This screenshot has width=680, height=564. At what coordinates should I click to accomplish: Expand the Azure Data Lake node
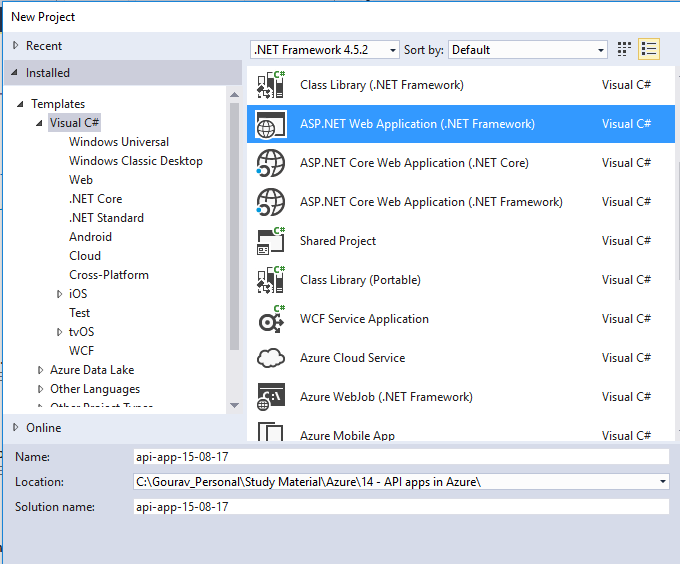(40, 370)
